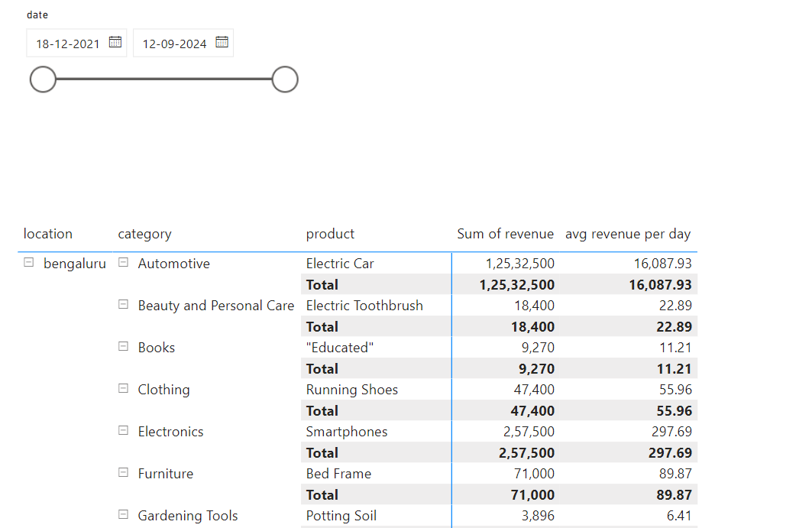Screen dimensions: 812x528
Task: Select the 18,400 Electric Toothbrush revenue cell
Action: coord(534,306)
